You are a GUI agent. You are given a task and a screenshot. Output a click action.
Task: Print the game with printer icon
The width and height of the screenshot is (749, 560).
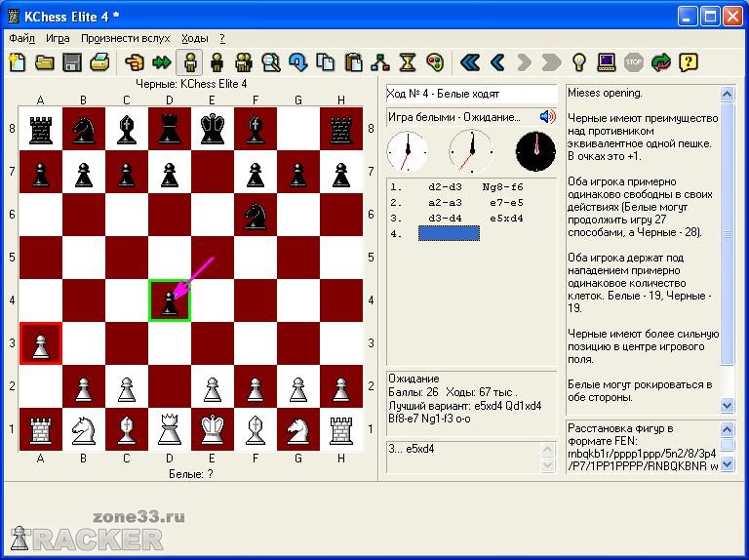click(99, 62)
